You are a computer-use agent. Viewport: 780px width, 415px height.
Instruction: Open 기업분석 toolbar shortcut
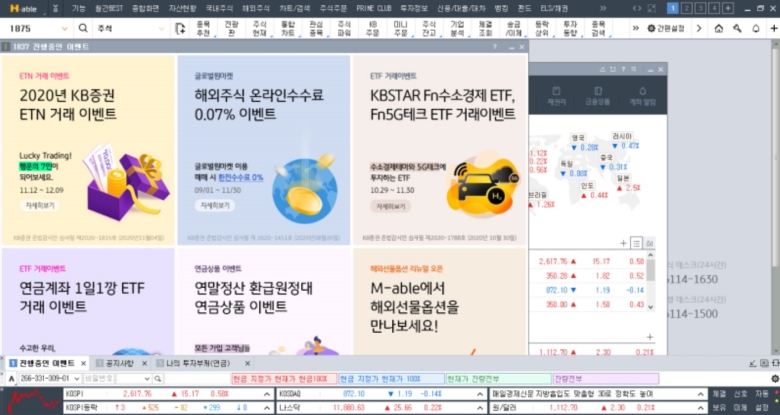coord(457,29)
